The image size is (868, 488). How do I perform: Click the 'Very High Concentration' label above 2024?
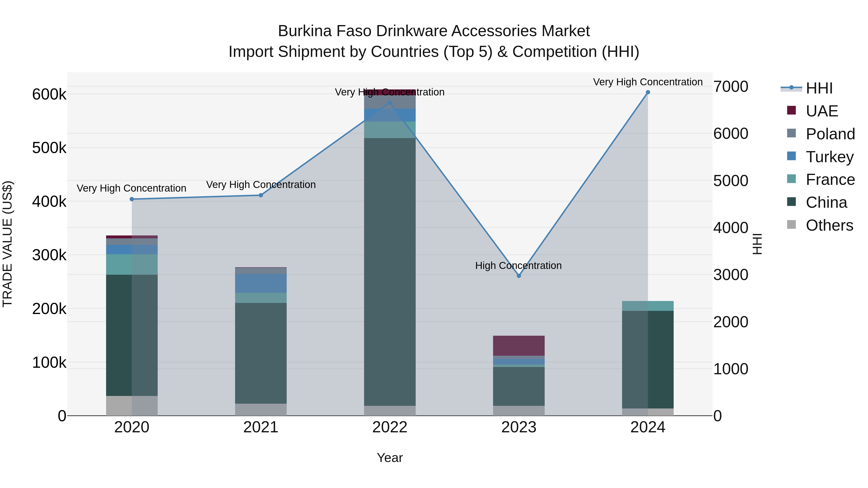coord(648,82)
